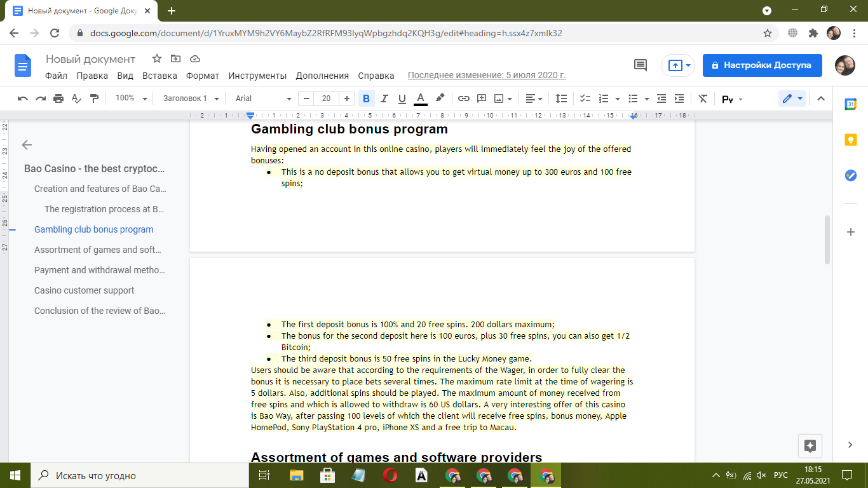Select the paint format tool

[95, 98]
